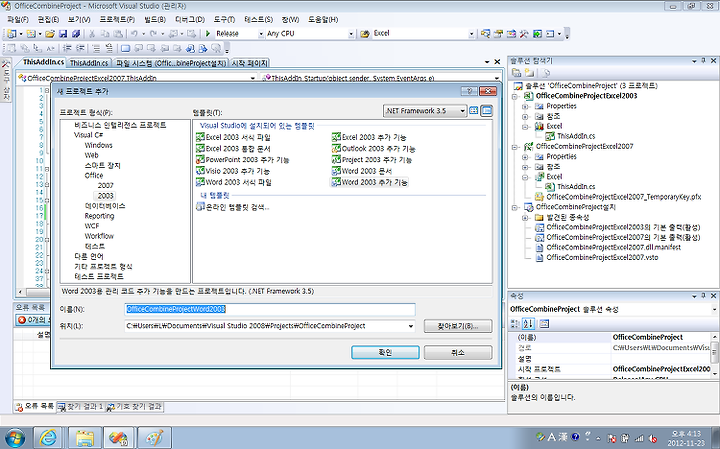Click the Save All toolbar icon
Image resolution: width=720 pixels, height=449 pixels.
click(x=76, y=34)
